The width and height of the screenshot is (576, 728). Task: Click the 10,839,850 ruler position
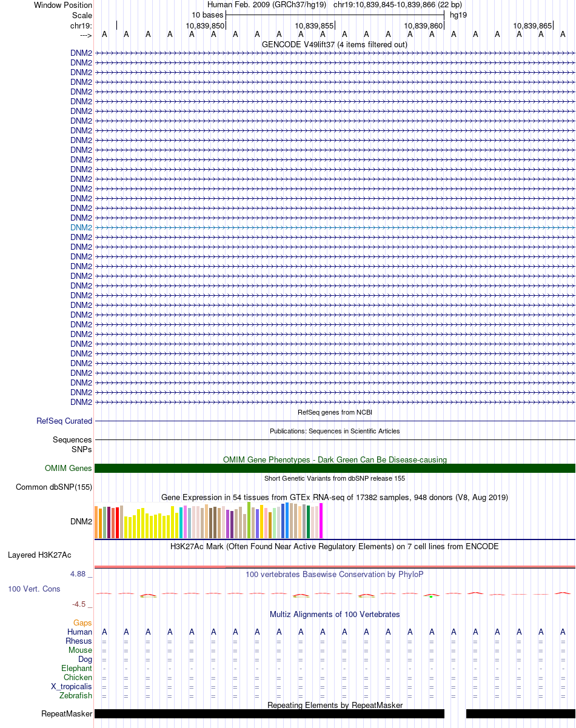pos(205,25)
